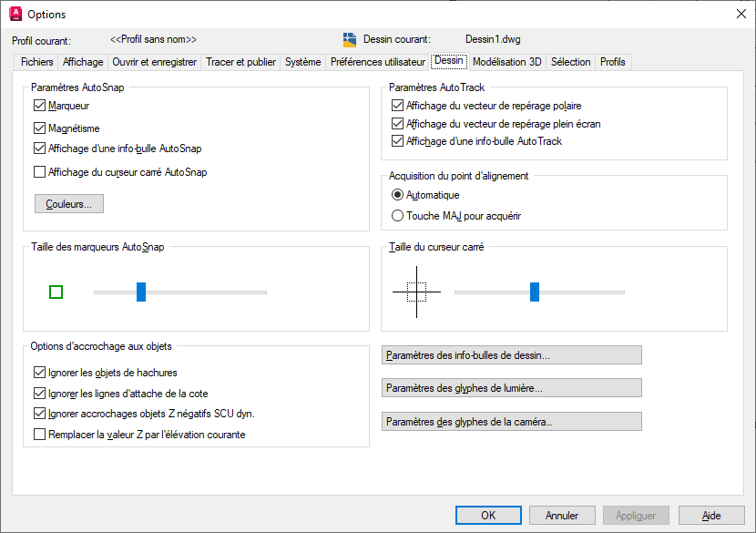Click the Dessin courant drawing file icon

[x=350, y=39]
